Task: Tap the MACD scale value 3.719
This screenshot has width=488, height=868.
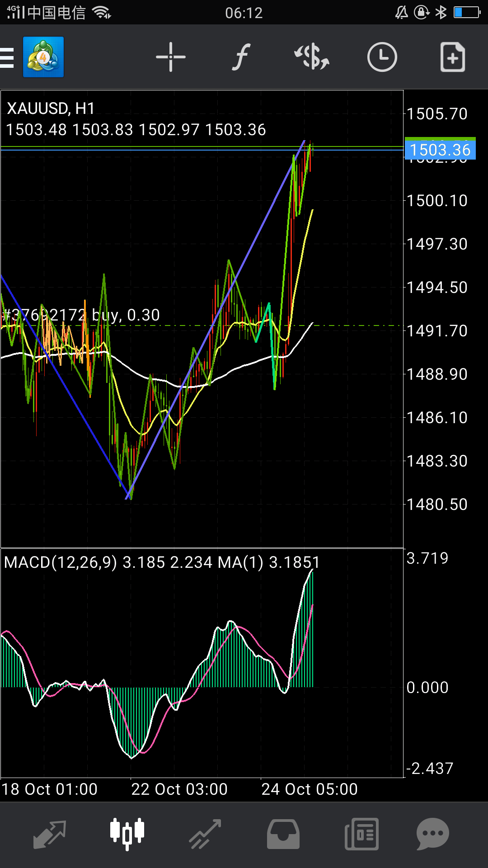Action: [427, 558]
